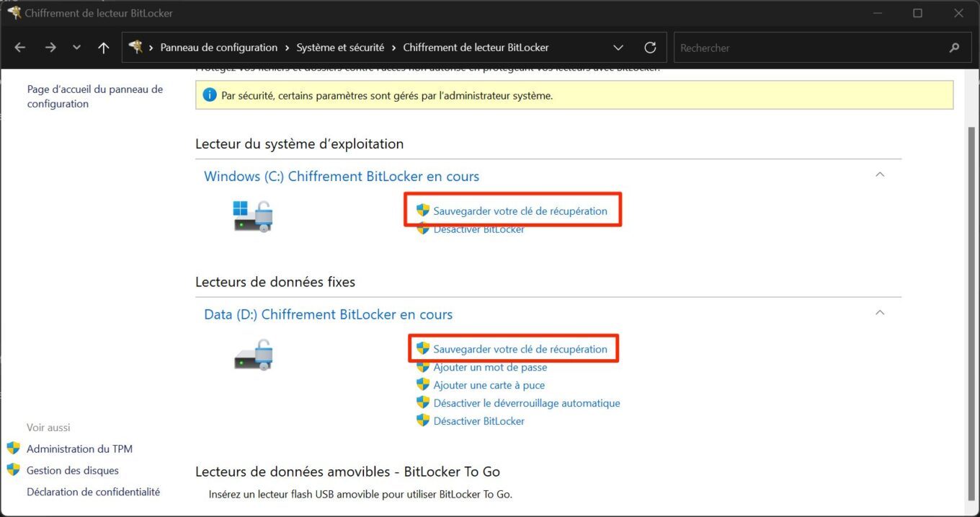Viewport: 980px width, 517px height.
Task: Click the 'Voir aussi' label
Action: pos(48,428)
